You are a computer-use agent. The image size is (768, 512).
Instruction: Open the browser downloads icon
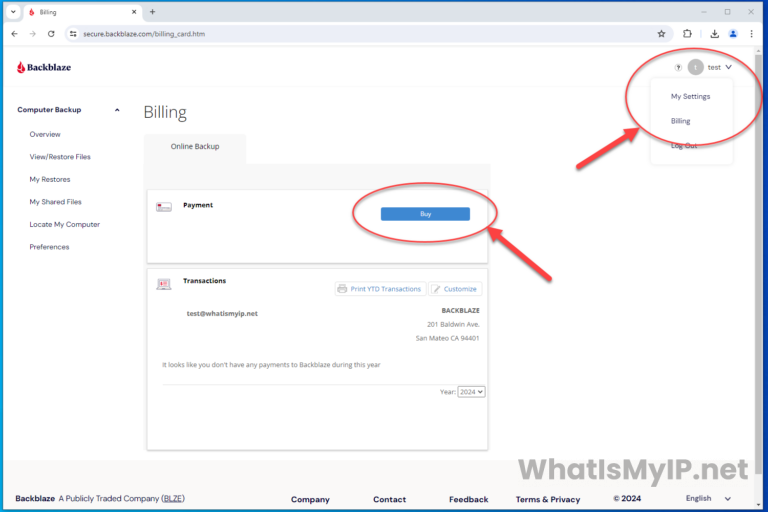click(715, 34)
